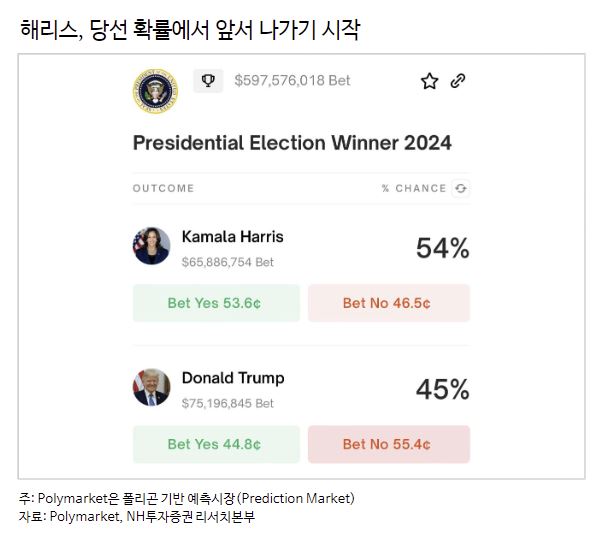Refresh the % chance column icon
This screenshot has width=598, height=535.
pos(461,188)
